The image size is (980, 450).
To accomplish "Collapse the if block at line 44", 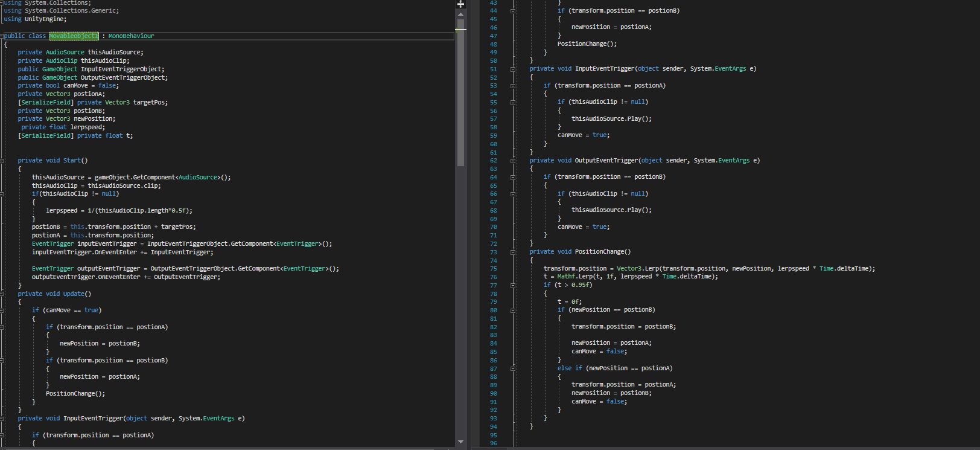I will [x=513, y=11].
